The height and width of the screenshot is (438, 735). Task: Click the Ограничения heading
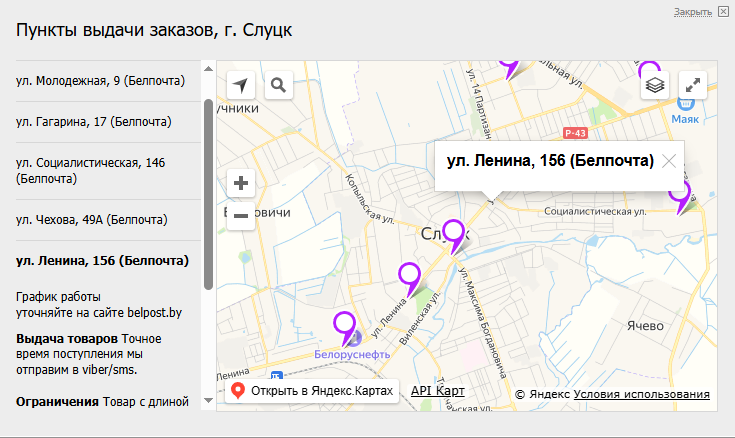57,402
